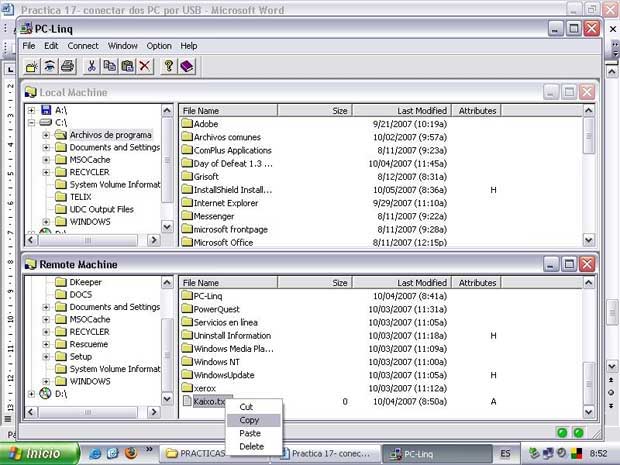Expand Documents and Settings in Local tree
620x465 pixels.
tap(46, 147)
